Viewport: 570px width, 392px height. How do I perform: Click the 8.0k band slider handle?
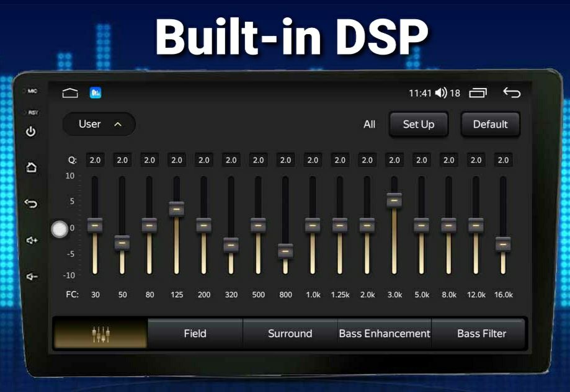448,225
